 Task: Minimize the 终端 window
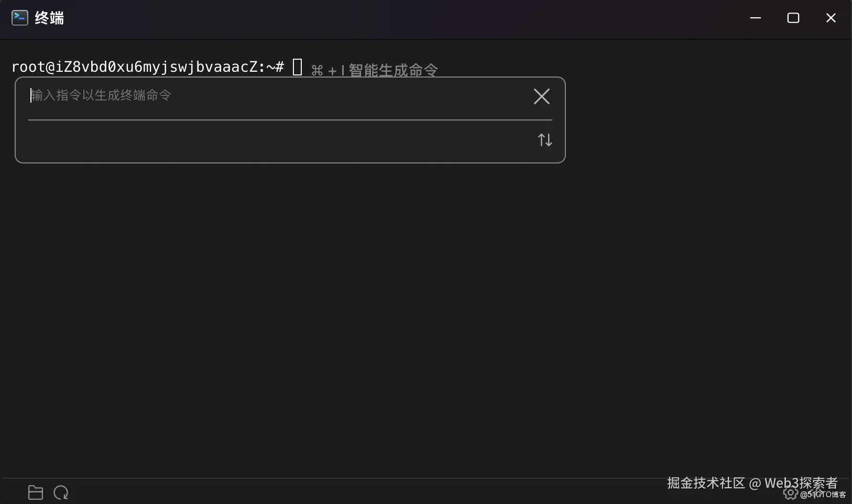point(756,17)
